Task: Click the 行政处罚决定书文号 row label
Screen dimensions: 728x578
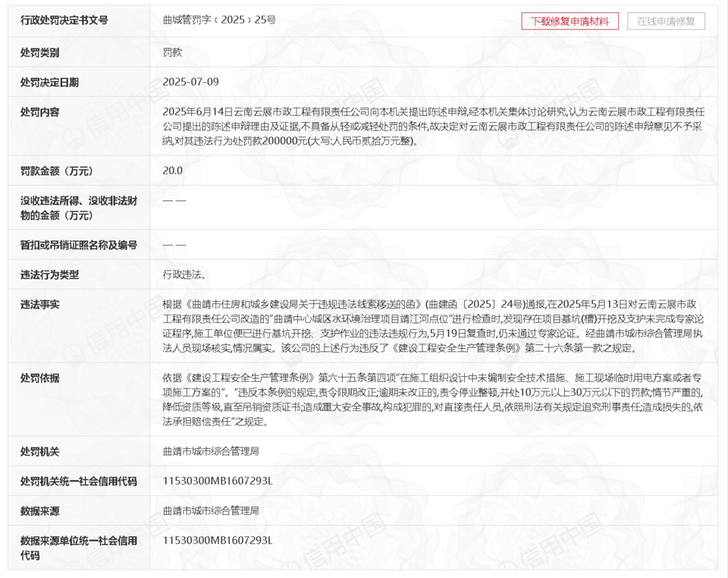Action: click(64, 20)
